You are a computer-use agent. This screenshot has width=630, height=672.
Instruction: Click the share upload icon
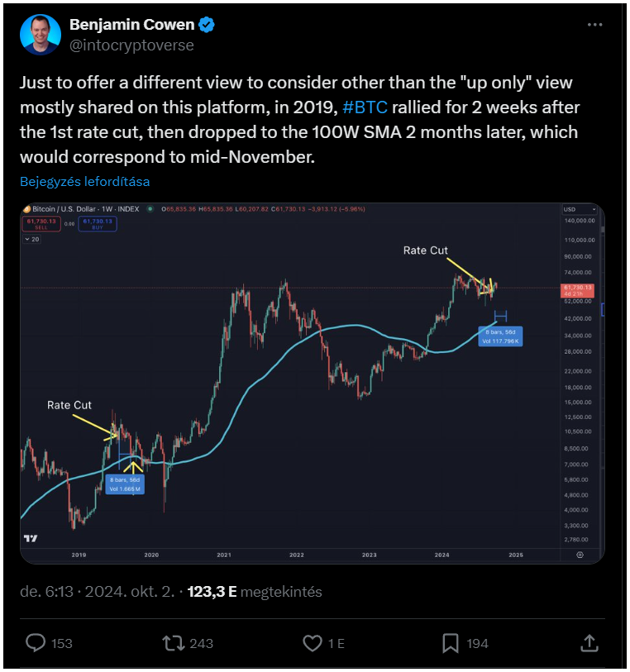pyautogui.click(x=589, y=643)
